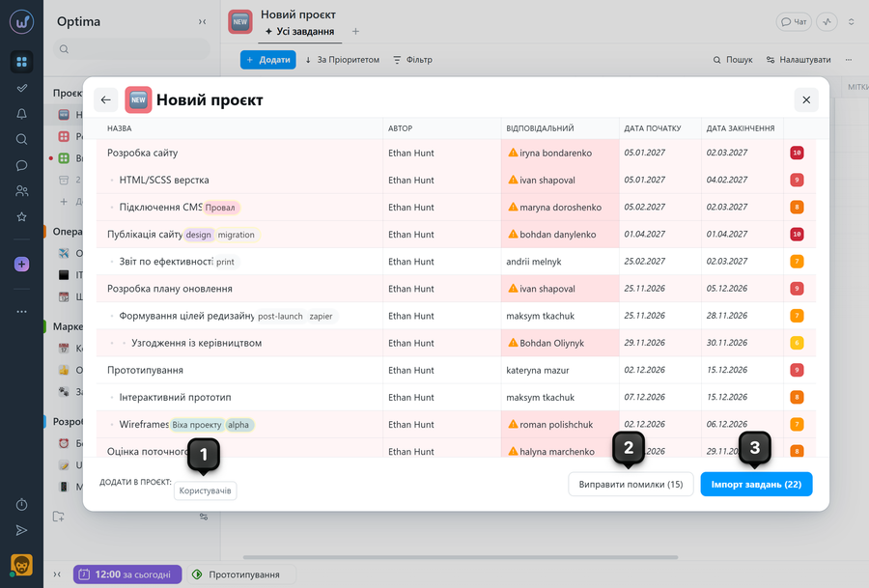Click the ДАТА ПОЧАТКУ column header
The image size is (869, 588).
(653, 128)
